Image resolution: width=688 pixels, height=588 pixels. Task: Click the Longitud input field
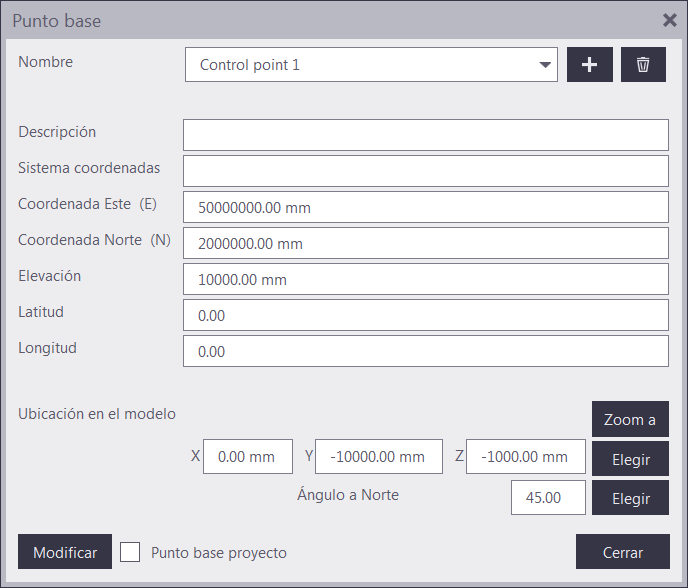425,351
